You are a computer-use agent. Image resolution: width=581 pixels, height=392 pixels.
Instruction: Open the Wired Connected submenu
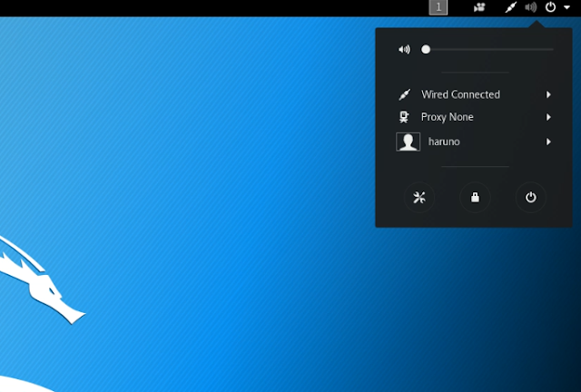[474, 94]
